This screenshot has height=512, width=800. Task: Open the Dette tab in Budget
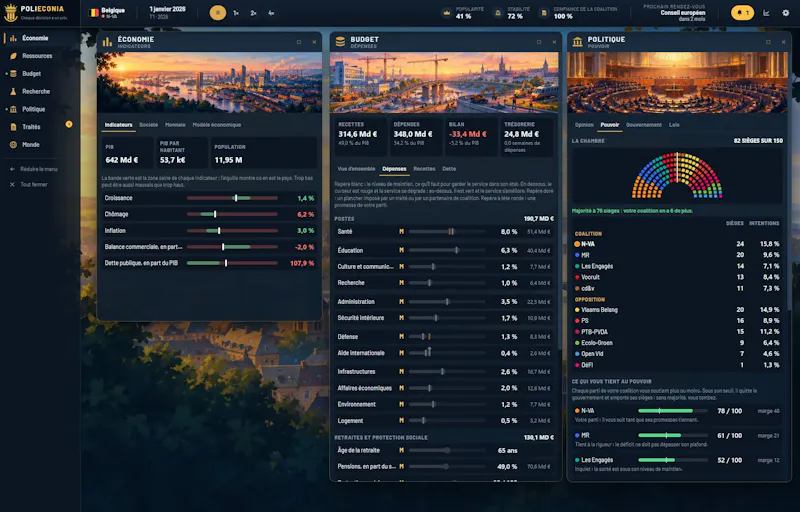(x=449, y=169)
